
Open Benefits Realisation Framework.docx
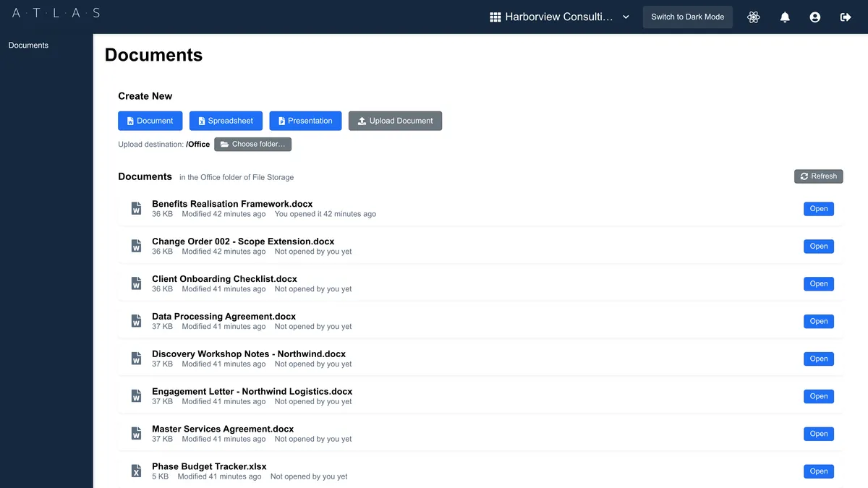tap(819, 208)
